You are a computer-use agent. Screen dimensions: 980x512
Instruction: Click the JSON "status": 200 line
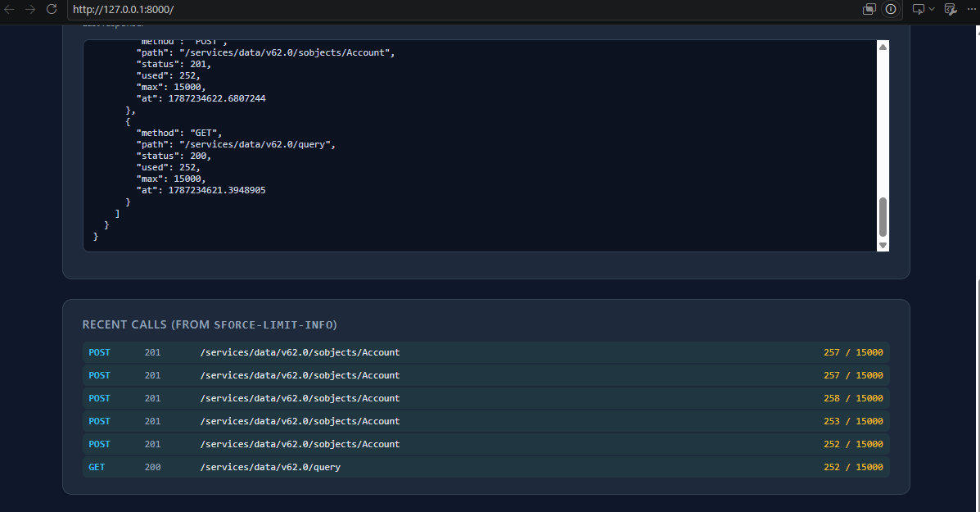pos(174,156)
